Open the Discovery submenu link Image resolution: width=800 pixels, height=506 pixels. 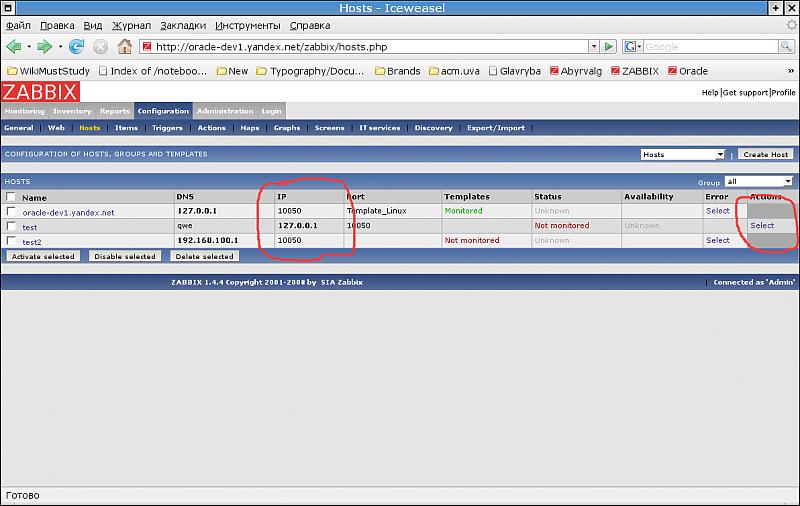coord(434,128)
